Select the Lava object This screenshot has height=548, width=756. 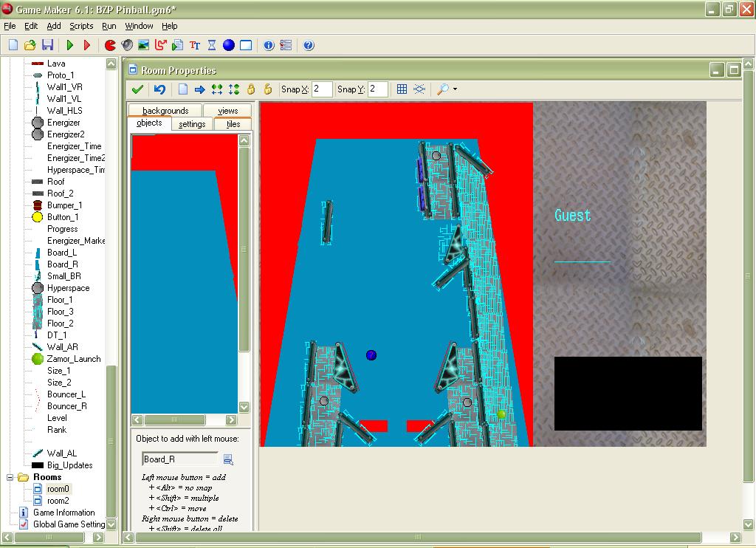pyautogui.click(x=56, y=64)
